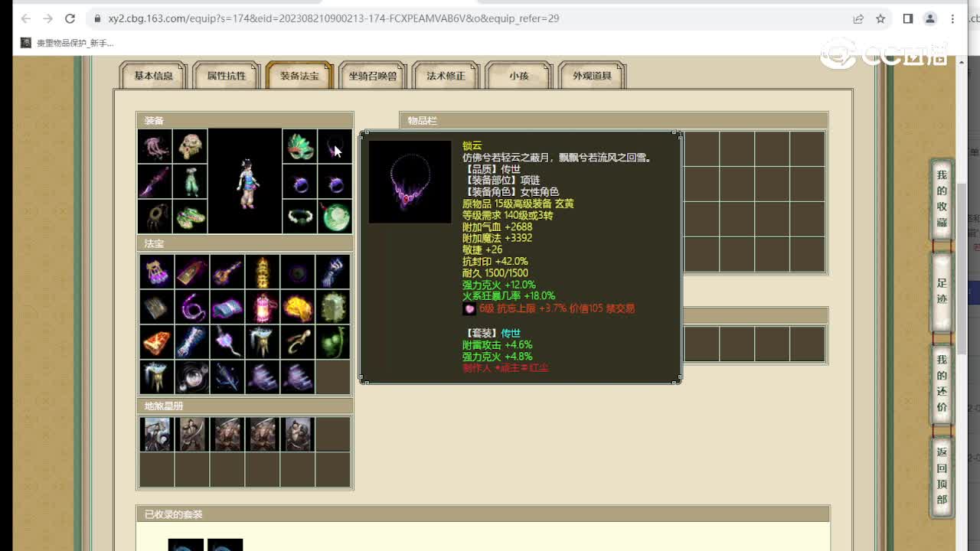
Task: Switch to the 基本信息 tab
Action: click(x=154, y=76)
